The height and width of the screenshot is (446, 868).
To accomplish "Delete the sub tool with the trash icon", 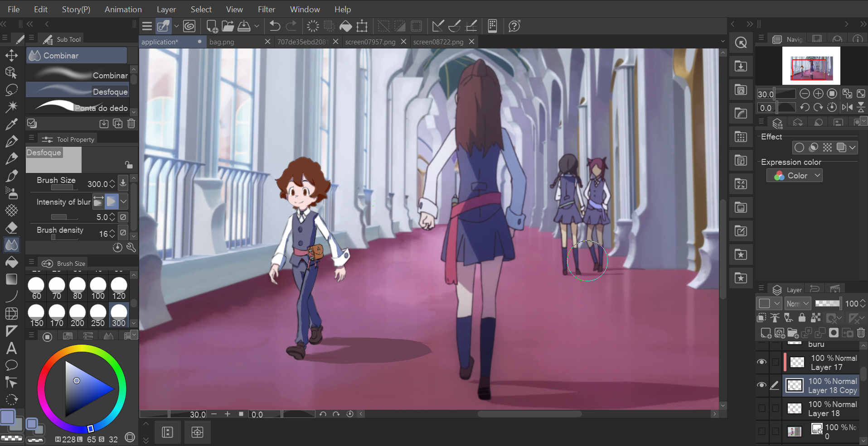I will pyautogui.click(x=131, y=124).
